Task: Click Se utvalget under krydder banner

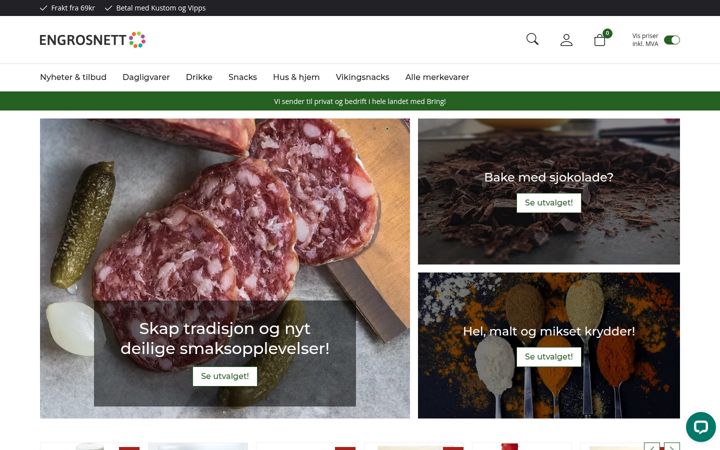Action: [x=549, y=357]
